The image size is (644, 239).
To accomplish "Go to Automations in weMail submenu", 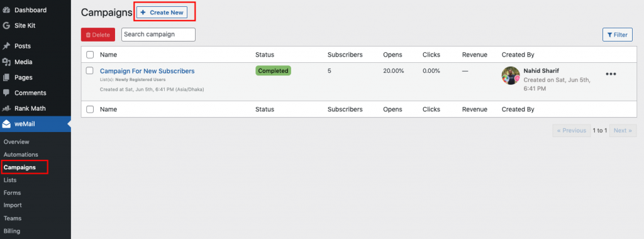I will tap(21, 154).
